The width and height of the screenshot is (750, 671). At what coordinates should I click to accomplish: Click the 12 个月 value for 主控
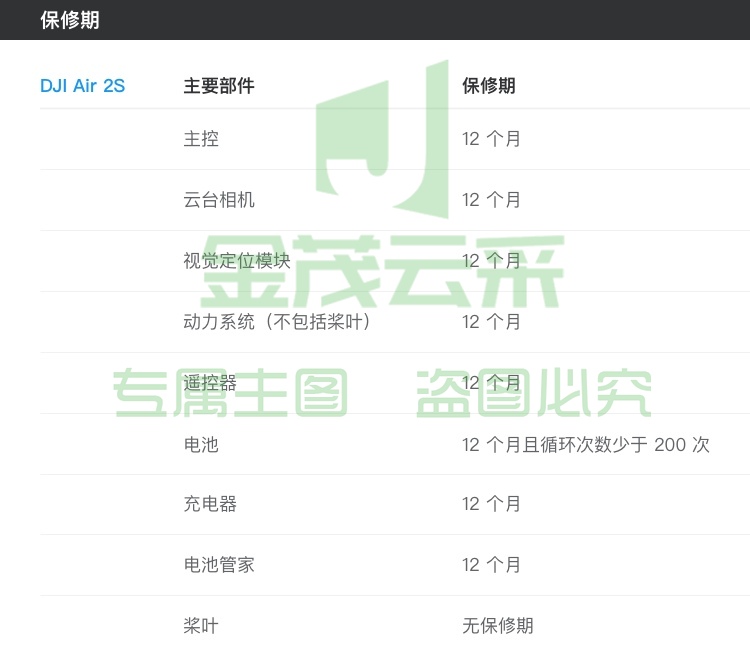pos(491,139)
